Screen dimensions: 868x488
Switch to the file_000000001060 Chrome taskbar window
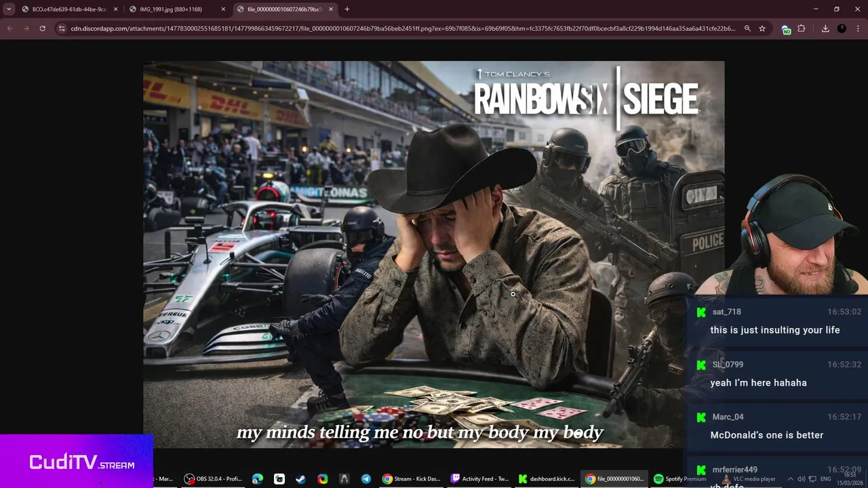point(614,479)
